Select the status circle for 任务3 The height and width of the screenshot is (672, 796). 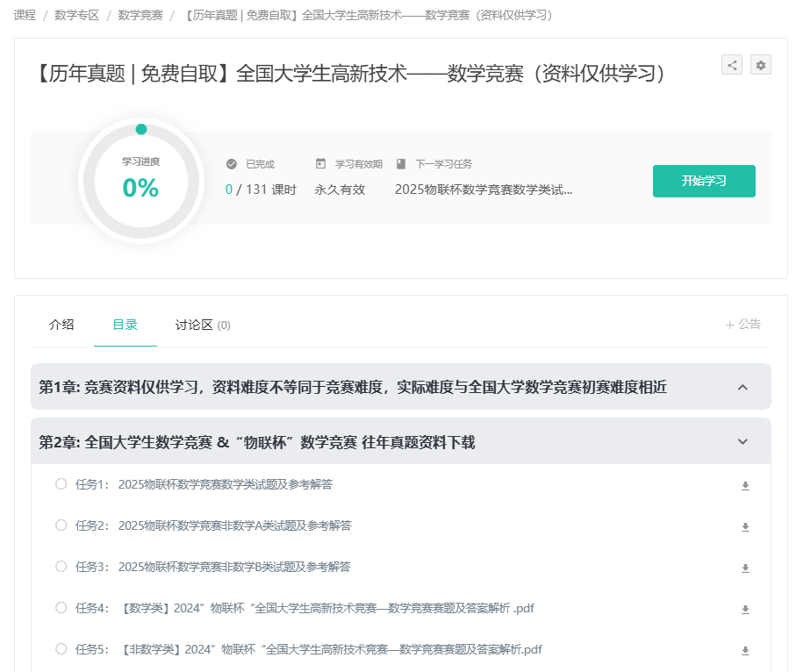pos(61,566)
